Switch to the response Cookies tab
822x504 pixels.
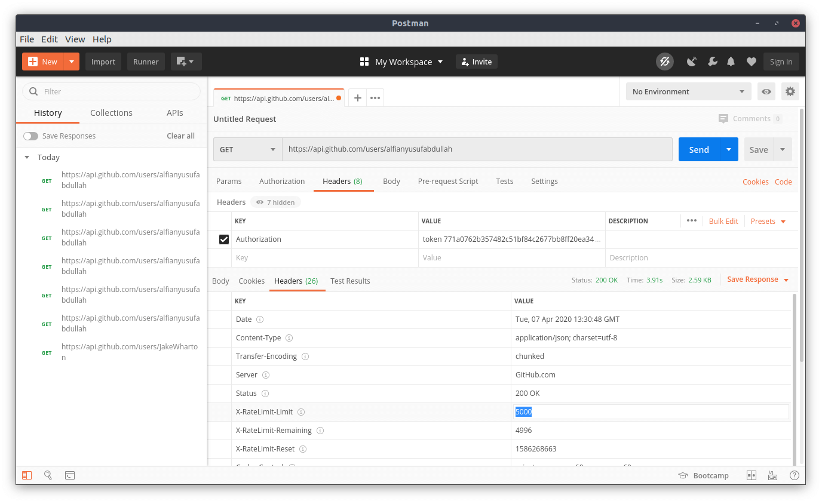(x=251, y=281)
